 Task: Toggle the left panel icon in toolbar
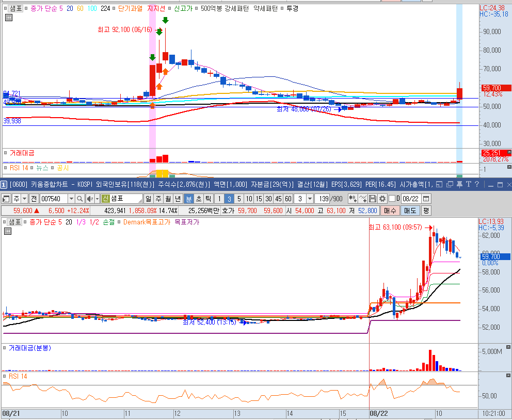tap(6, 199)
